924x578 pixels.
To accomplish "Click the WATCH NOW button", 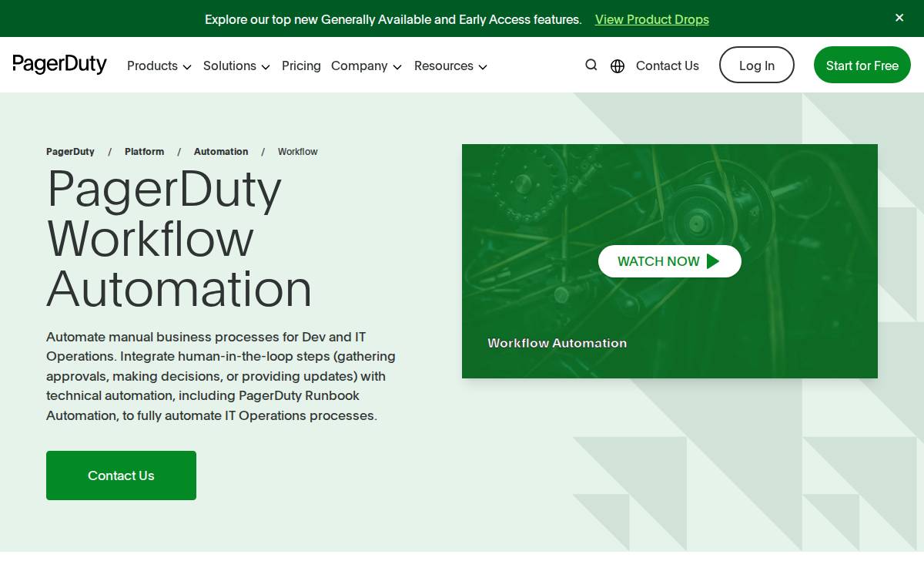I will click(x=670, y=261).
